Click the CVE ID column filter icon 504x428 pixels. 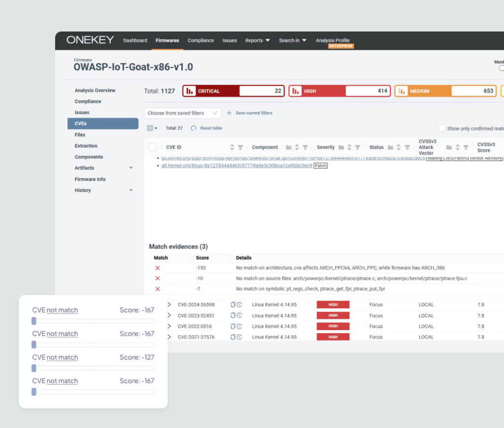pyautogui.click(x=240, y=147)
